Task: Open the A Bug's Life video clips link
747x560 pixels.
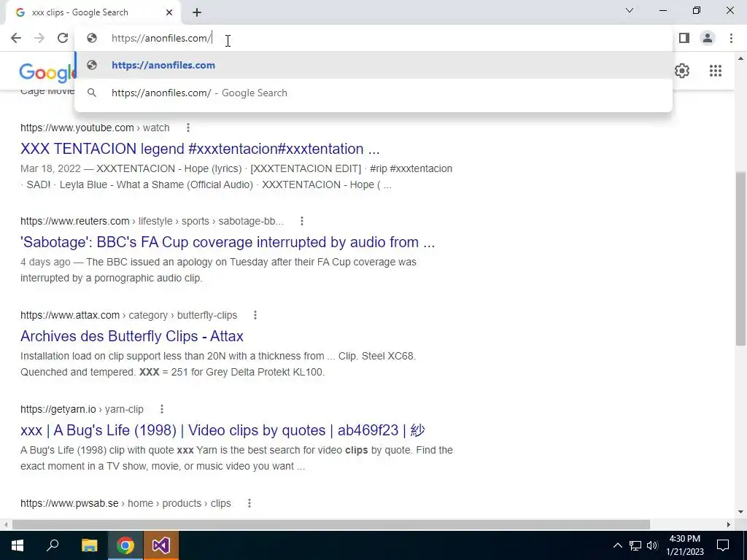Action: pyautogui.click(x=222, y=430)
